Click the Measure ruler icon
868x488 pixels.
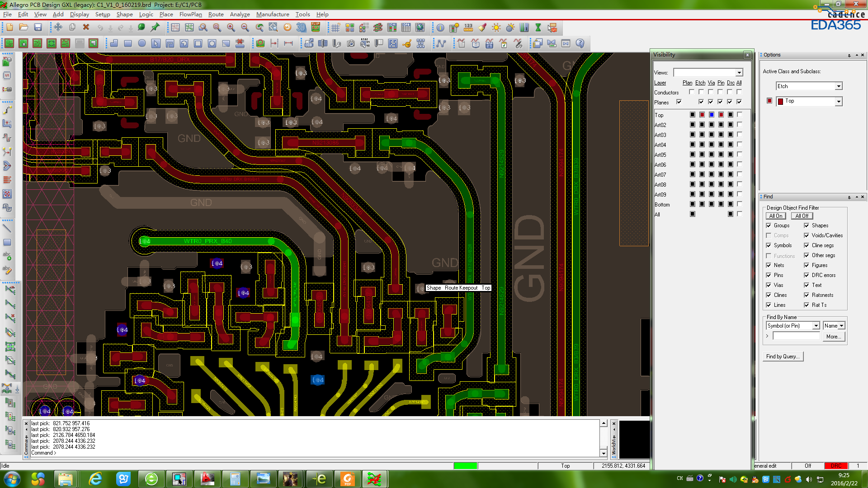[468, 28]
